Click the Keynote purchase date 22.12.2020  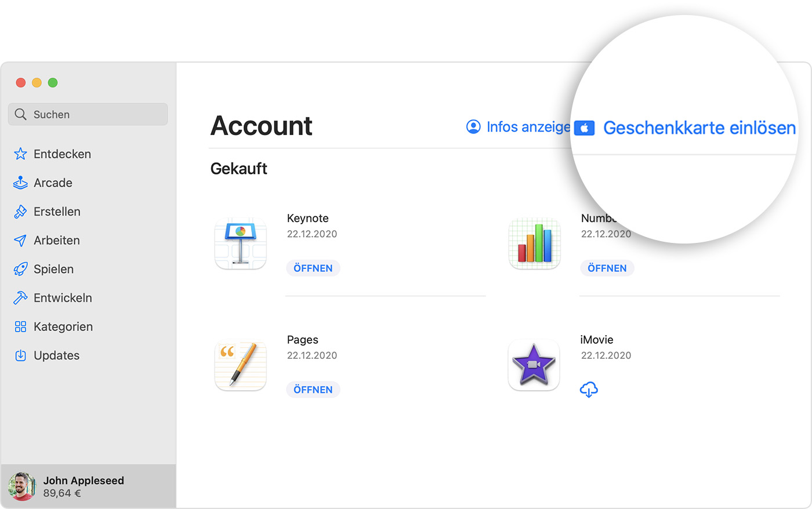tap(312, 234)
